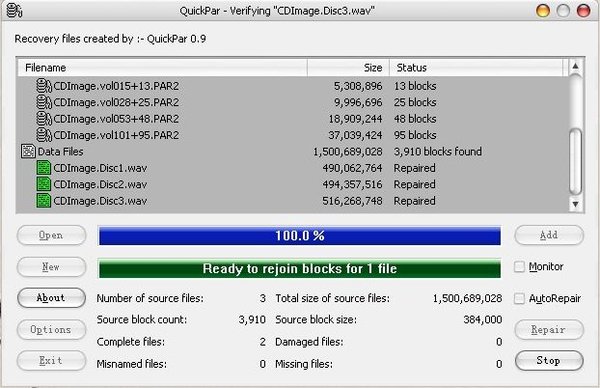Close the QuickPar window with red button

click(583, 11)
